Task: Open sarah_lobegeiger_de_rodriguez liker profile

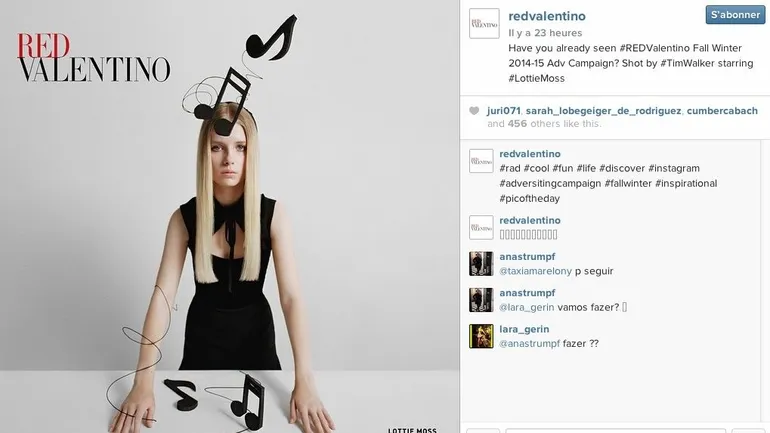Action: pyautogui.click(x=604, y=111)
